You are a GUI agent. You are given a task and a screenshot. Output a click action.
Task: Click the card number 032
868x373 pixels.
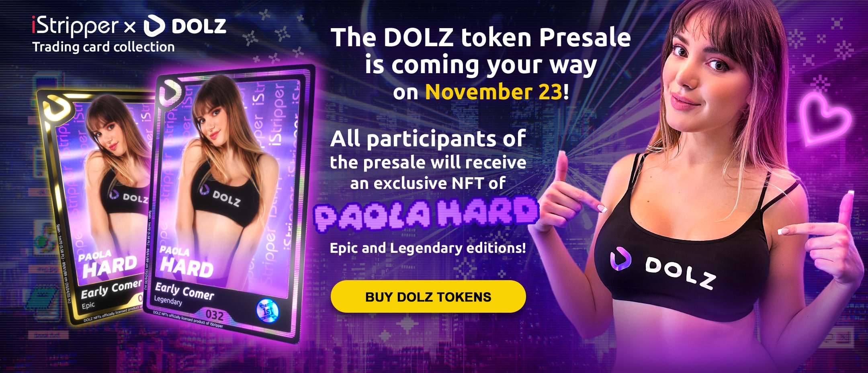point(215,314)
